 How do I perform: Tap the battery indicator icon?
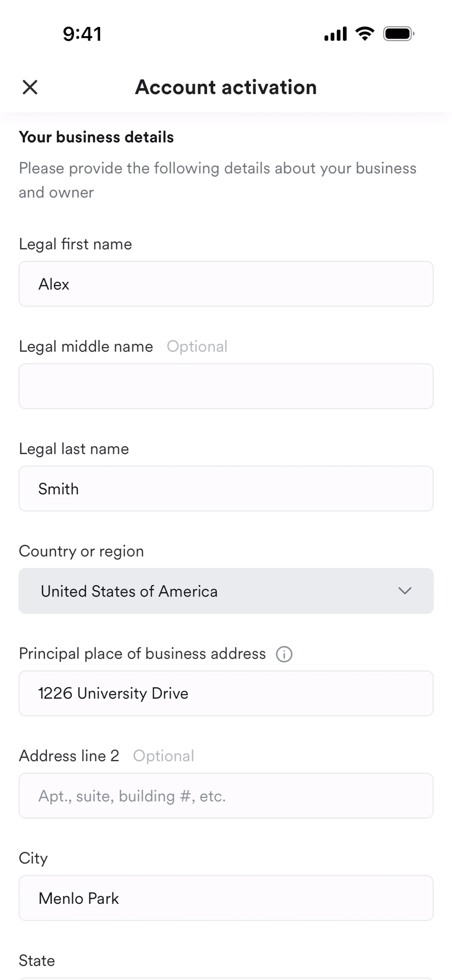pyautogui.click(x=398, y=34)
